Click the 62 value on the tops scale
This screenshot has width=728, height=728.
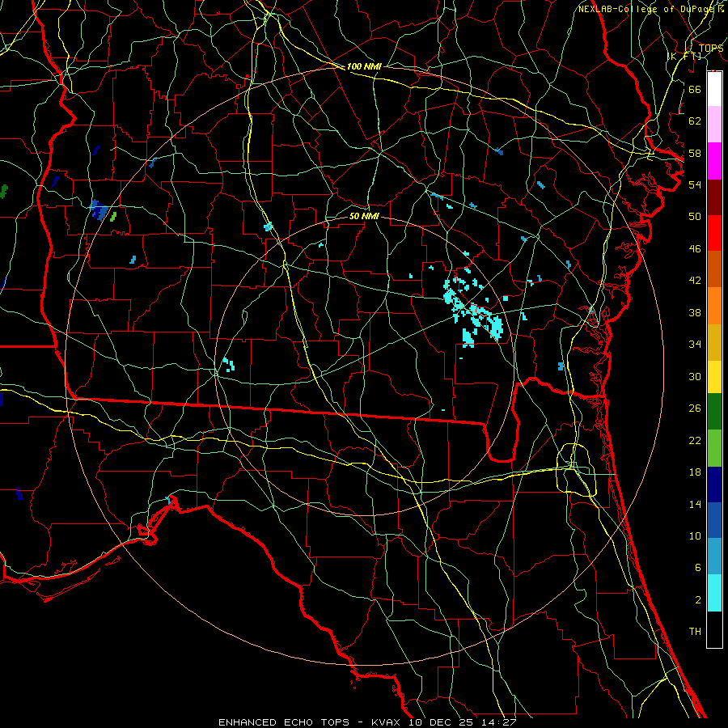[695, 121]
